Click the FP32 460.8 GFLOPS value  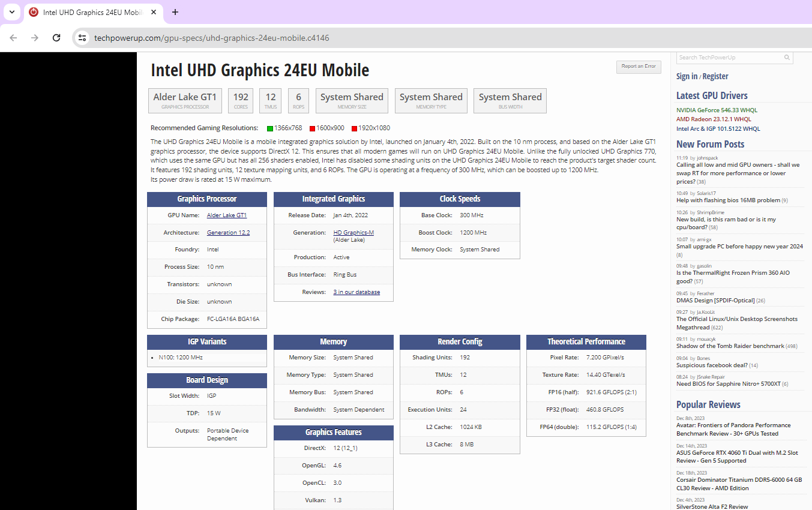(605, 410)
